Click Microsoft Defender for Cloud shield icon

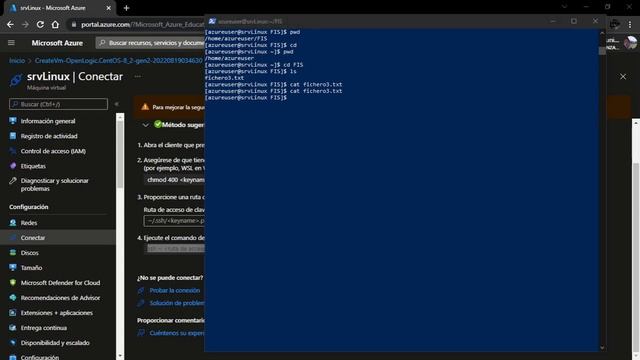point(13,283)
